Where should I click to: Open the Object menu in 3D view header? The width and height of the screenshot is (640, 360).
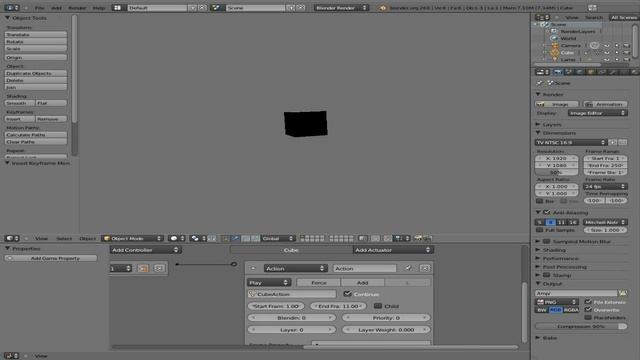click(87, 238)
